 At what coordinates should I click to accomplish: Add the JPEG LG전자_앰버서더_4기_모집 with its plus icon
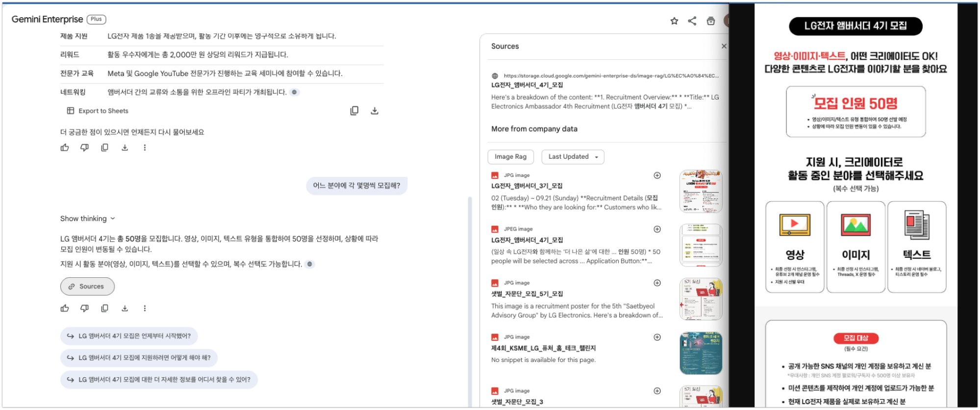coord(657,229)
